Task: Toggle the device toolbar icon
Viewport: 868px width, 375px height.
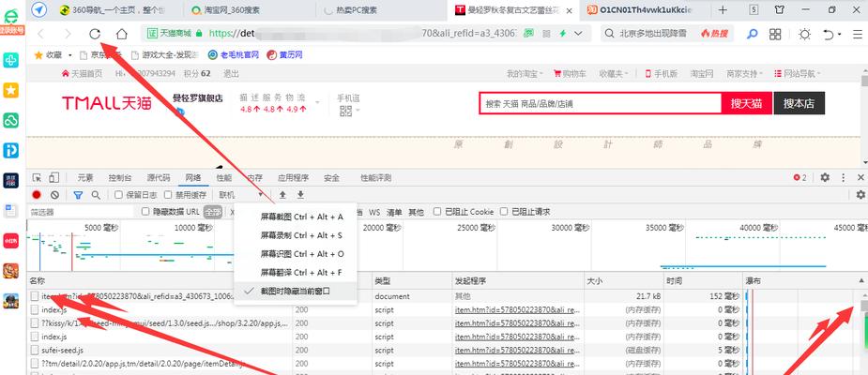Action: pos(53,177)
